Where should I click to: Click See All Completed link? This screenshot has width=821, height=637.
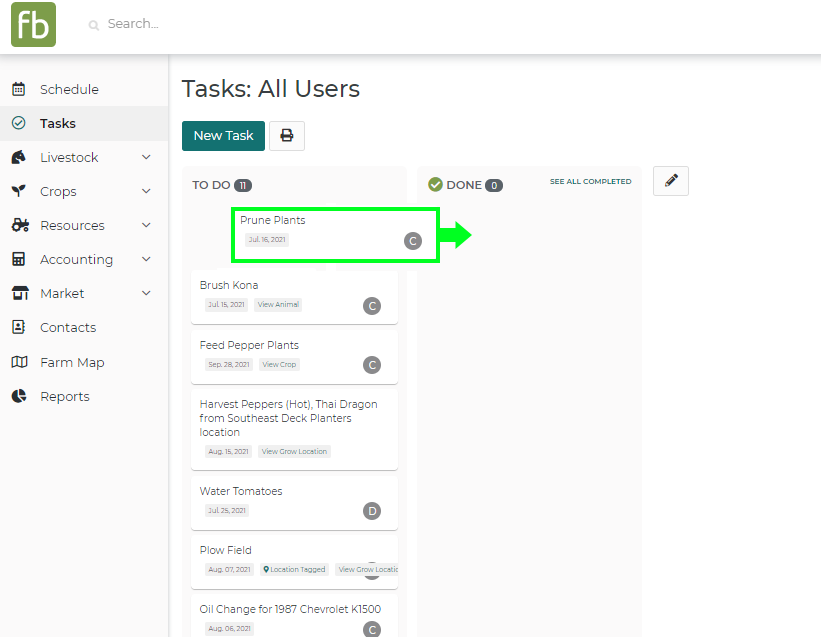pyautogui.click(x=590, y=182)
